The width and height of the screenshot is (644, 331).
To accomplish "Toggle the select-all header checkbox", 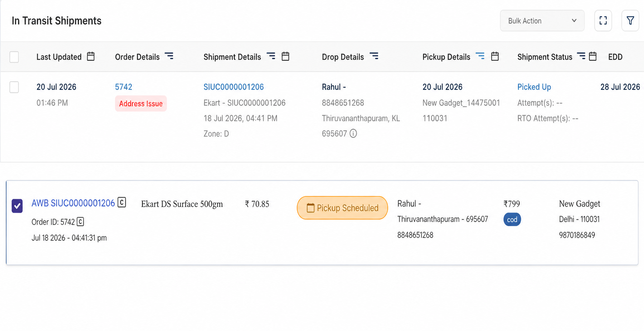I will point(14,57).
